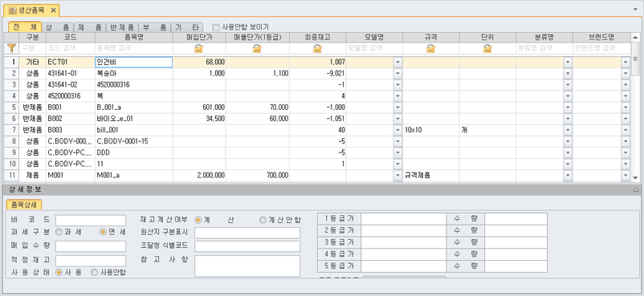Click the filter funnel icon in grid

[x=12, y=48]
